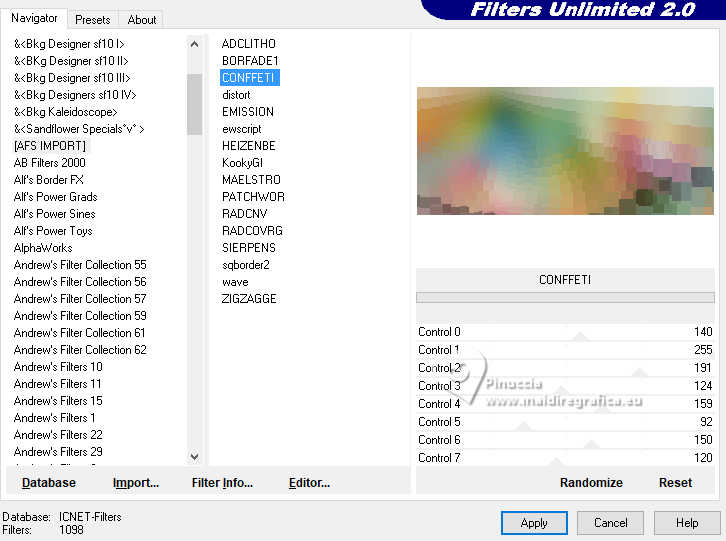Select AB Filters 2000 category
Screen dimensions: 726x541
point(50,163)
